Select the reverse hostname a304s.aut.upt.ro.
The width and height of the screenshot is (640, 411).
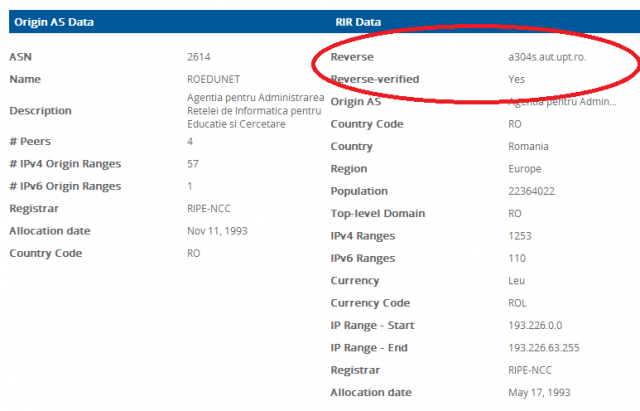click(x=547, y=57)
